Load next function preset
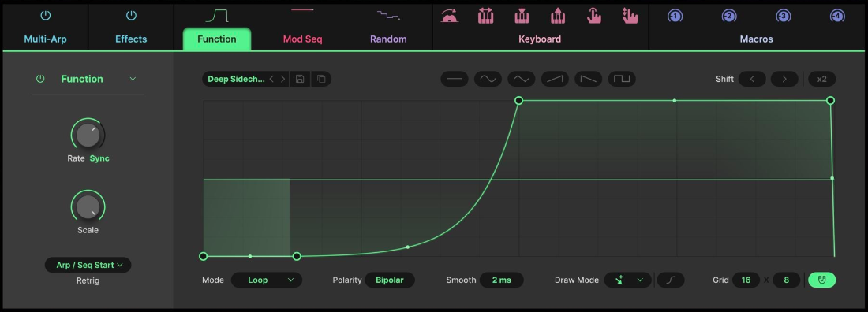 (x=282, y=79)
